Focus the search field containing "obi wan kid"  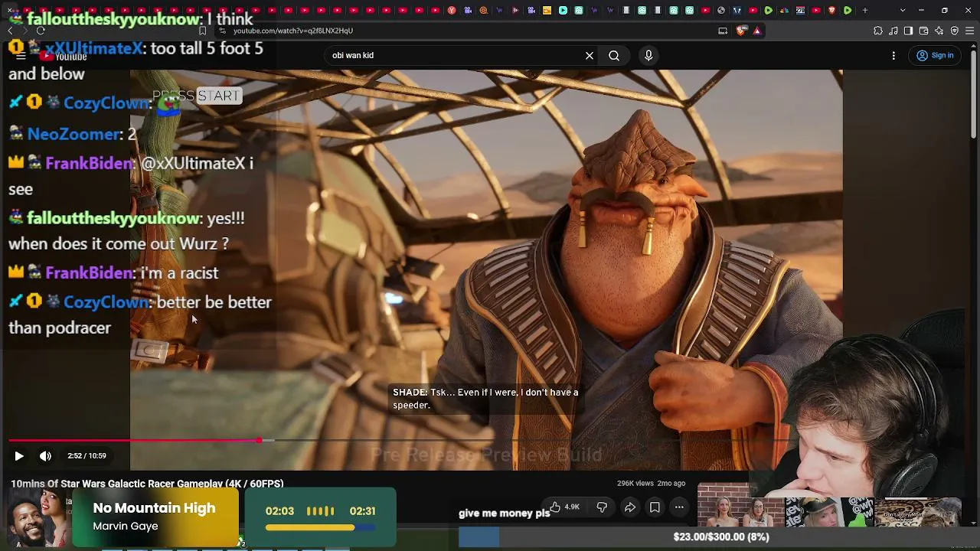click(456, 55)
